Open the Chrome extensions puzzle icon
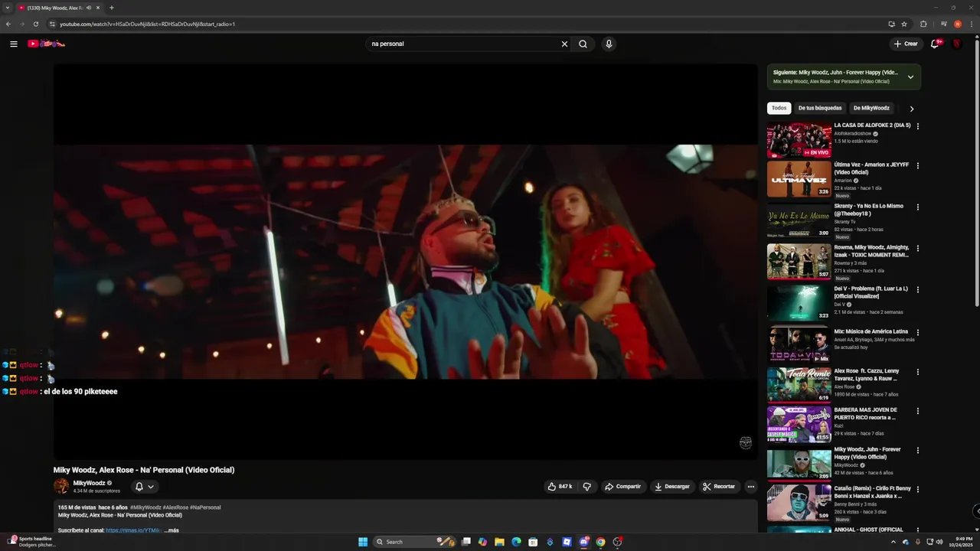The width and height of the screenshot is (980, 551). pyautogui.click(x=923, y=24)
